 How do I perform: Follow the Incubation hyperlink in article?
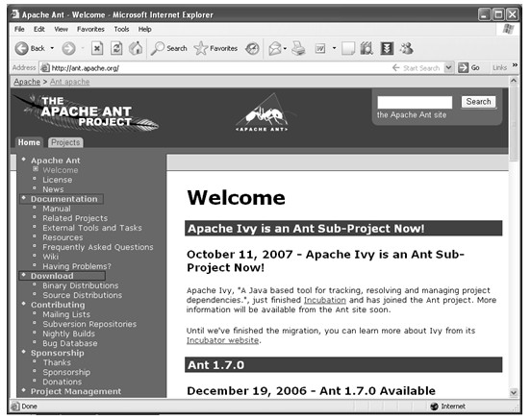tap(325, 300)
